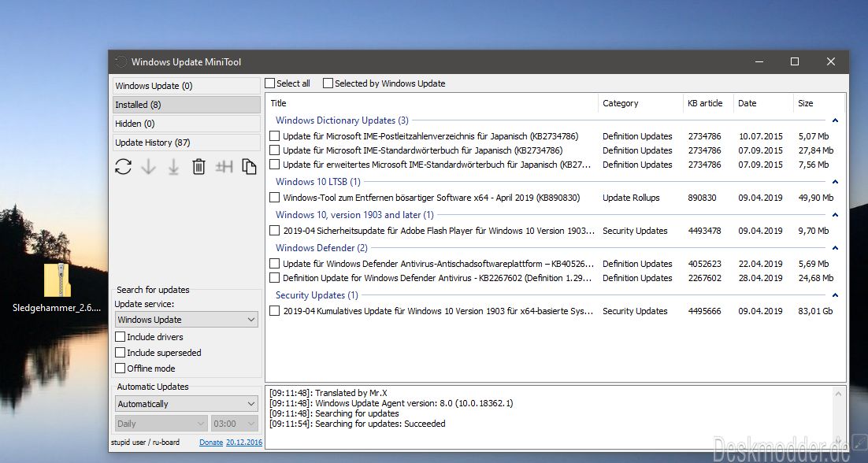Turn on Offline mode
This screenshot has height=463, width=868.
tap(120, 369)
